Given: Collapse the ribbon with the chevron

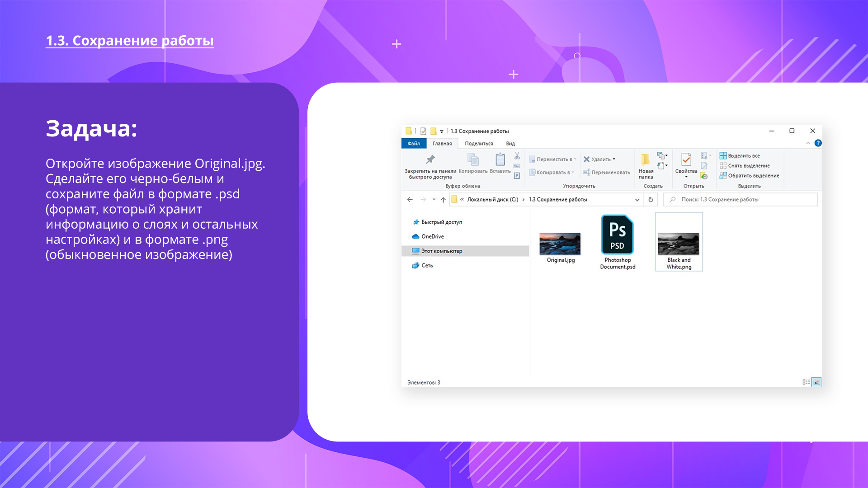Looking at the screenshot, I should click(808, 143).
